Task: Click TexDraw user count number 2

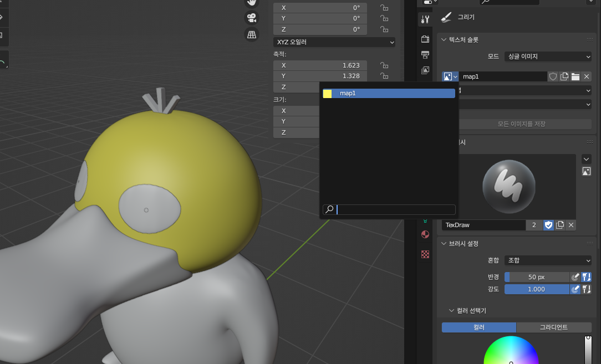Action: point(534,225)
